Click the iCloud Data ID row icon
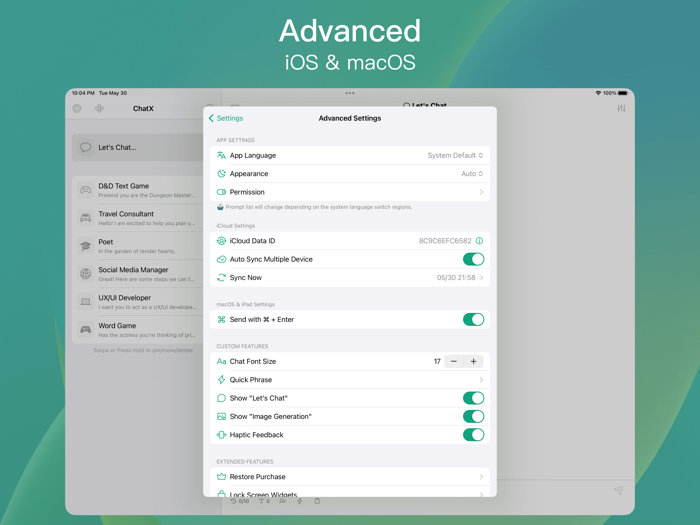This screenshot has width=700, height=525. tap(221, 241)
